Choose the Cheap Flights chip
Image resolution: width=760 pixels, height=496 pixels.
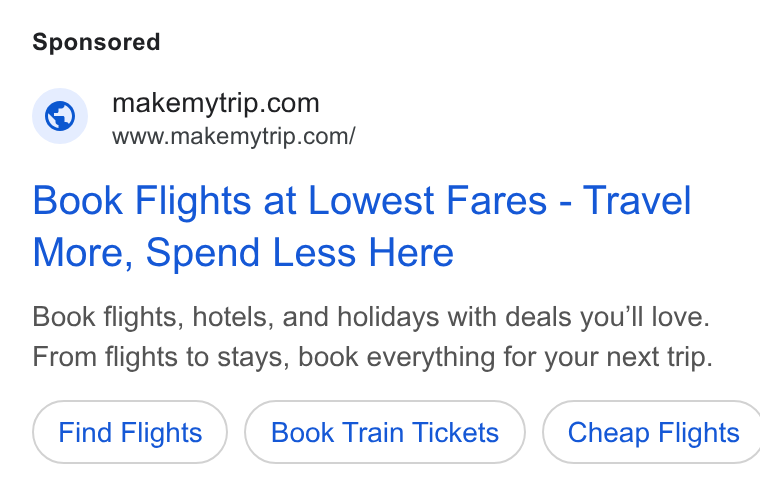click(x=651, y=432)
